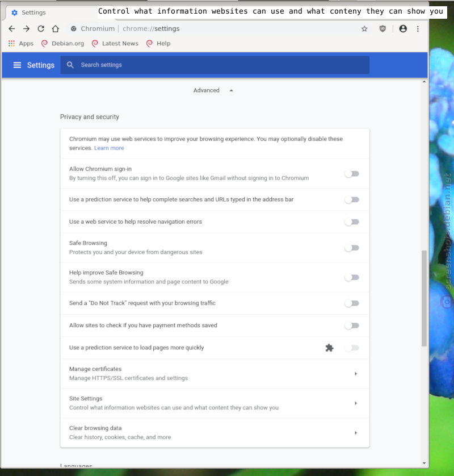Image resolution: width=454 pixels, height=476 pixels.
Task: Click into the Search settings field
Action: (x=215, y=65)
